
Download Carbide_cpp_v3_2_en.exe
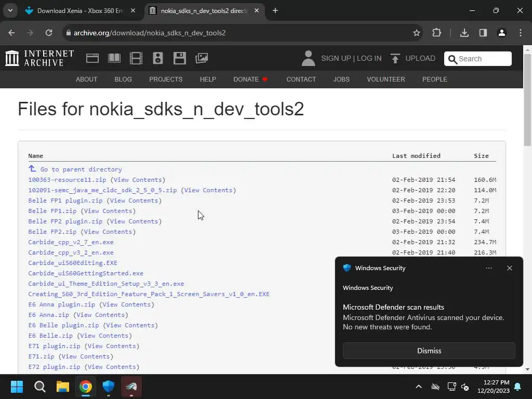[71, 253]
